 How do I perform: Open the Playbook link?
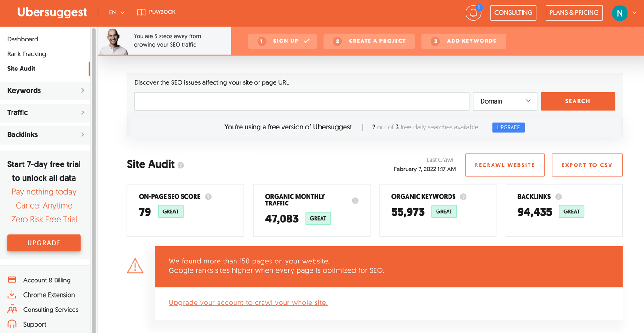click(162, 12)
